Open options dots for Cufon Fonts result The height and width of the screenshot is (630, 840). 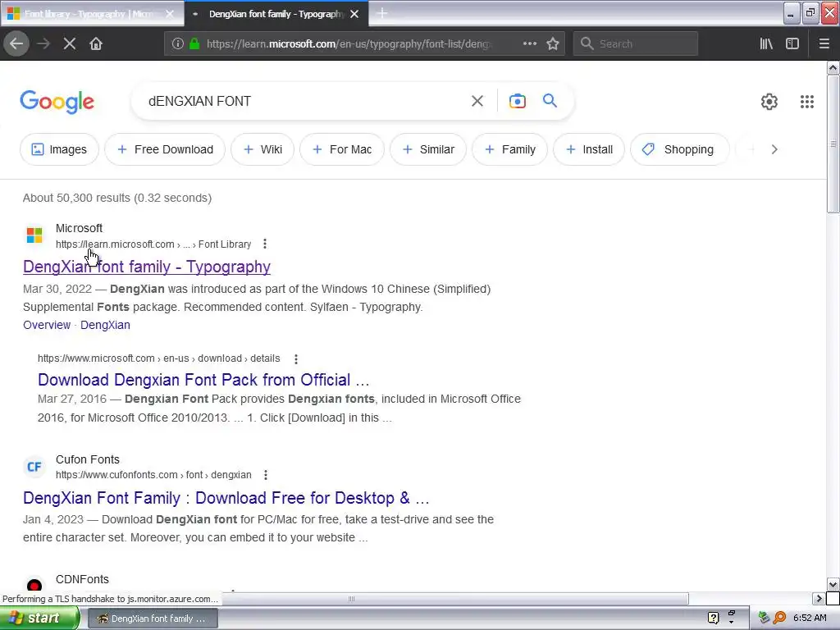(x=265, y=475)
